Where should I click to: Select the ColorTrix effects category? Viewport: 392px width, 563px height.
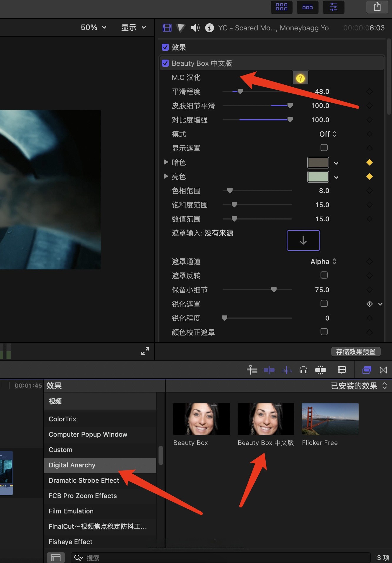[100, 419]
